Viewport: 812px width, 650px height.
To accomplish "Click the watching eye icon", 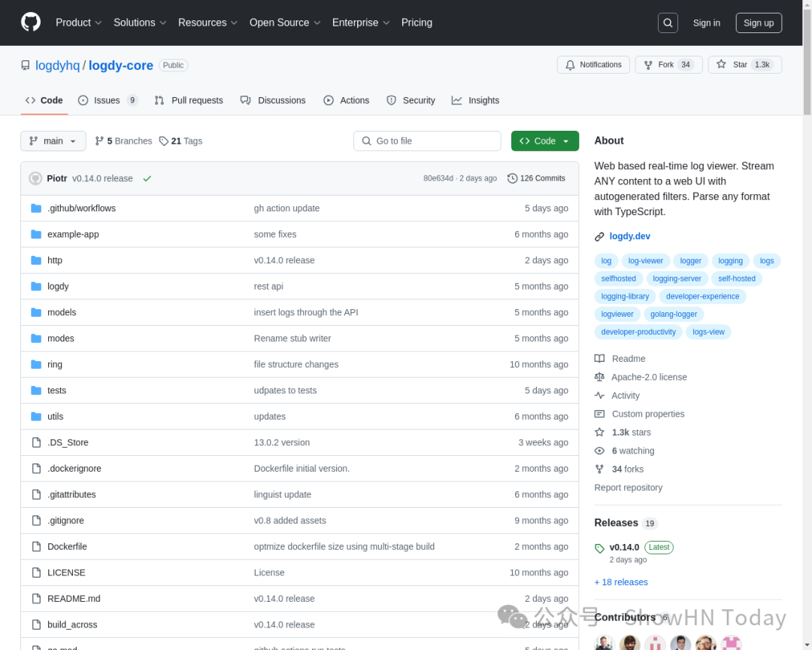I will click(x=599, y=451).
